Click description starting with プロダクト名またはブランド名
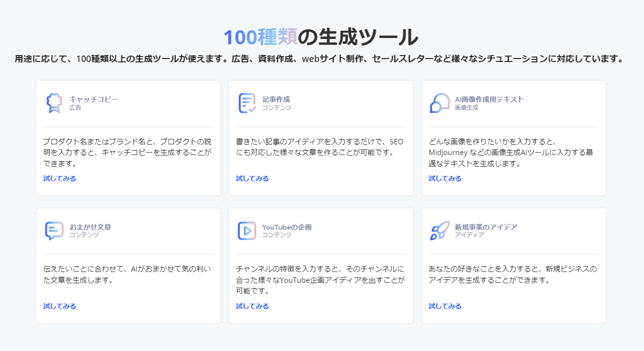The image size is (644, 351). tap(128, 153)
